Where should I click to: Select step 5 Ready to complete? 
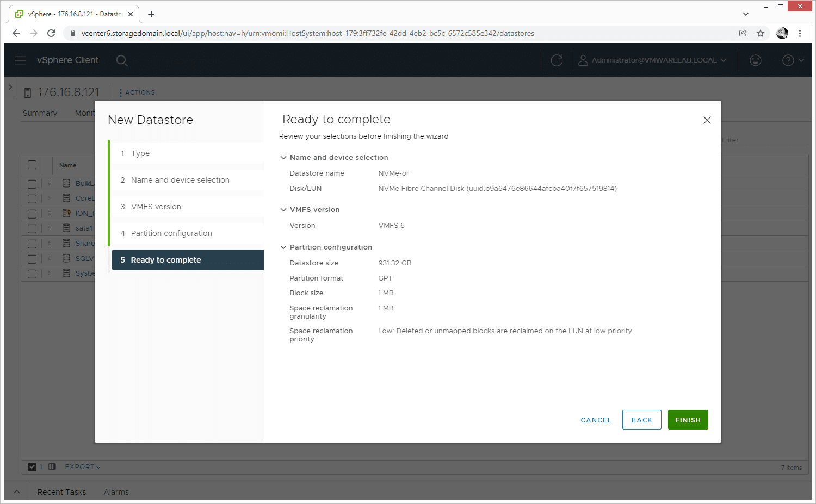pos(188,260)
